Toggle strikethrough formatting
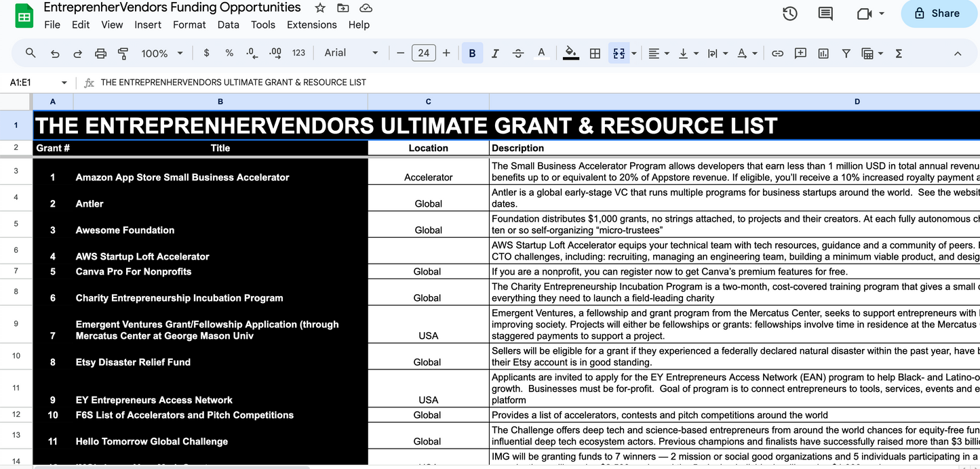 (518, 53)
